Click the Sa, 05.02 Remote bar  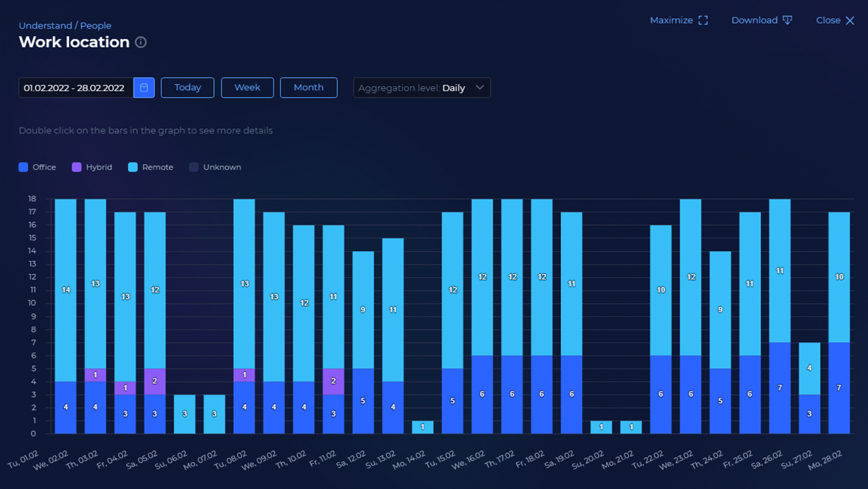click(185, 414)
